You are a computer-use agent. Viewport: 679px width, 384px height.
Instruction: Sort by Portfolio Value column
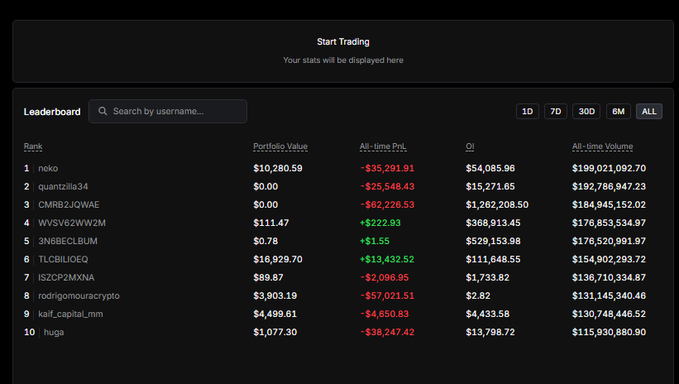(x=280, y=147)
